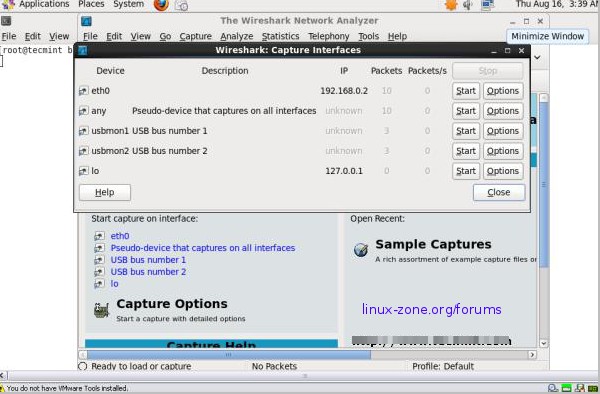This screenshot has width=600, height=394.
Task: Click the Close button in Capture Interfaces dialog
Action: click(499, 192)
